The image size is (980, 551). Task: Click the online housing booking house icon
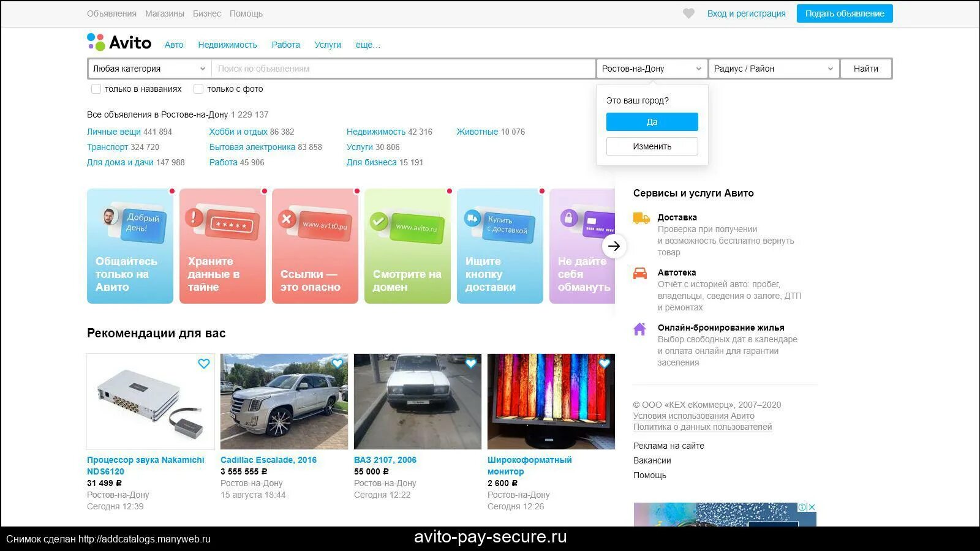pos(639,329)
